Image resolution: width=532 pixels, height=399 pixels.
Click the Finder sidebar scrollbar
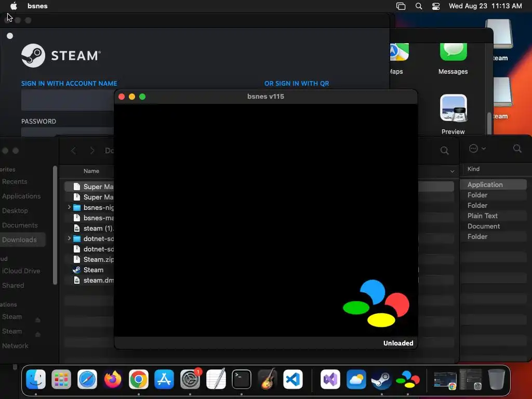click(55, 225)
